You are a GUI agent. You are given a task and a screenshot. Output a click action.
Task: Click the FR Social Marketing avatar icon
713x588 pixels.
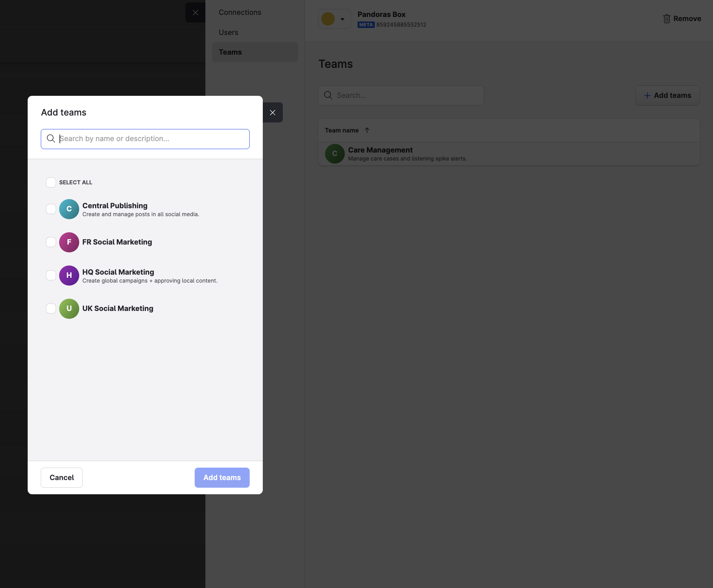pos(69,242)
